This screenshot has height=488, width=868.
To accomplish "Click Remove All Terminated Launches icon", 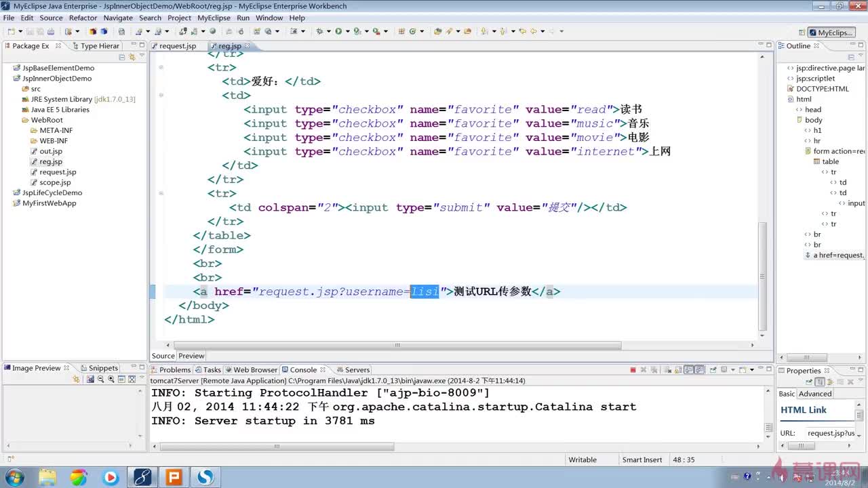I will (654, 370).
